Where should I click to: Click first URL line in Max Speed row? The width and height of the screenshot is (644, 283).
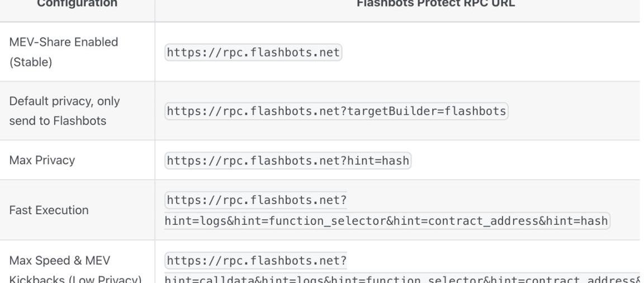point(256,261)
